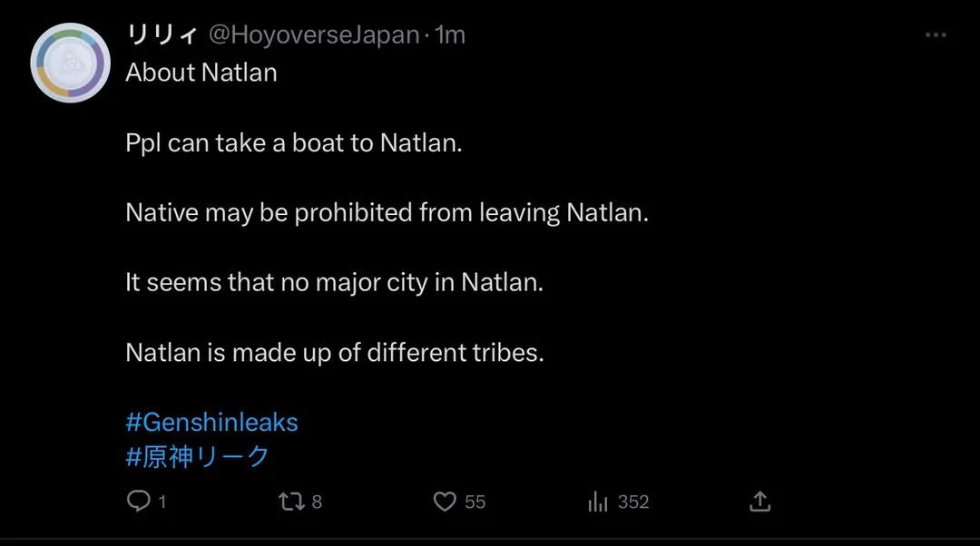Click the reply count number 1

coord(162,502)
